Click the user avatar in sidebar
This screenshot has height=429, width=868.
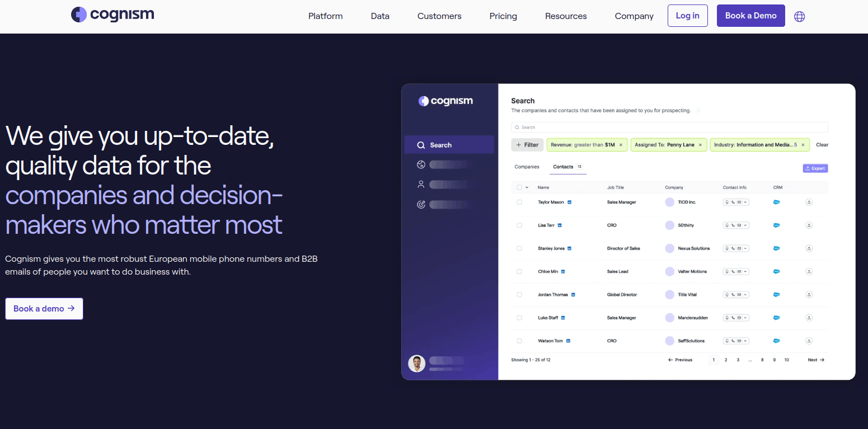pyautogui.click(x=416, y=364)
